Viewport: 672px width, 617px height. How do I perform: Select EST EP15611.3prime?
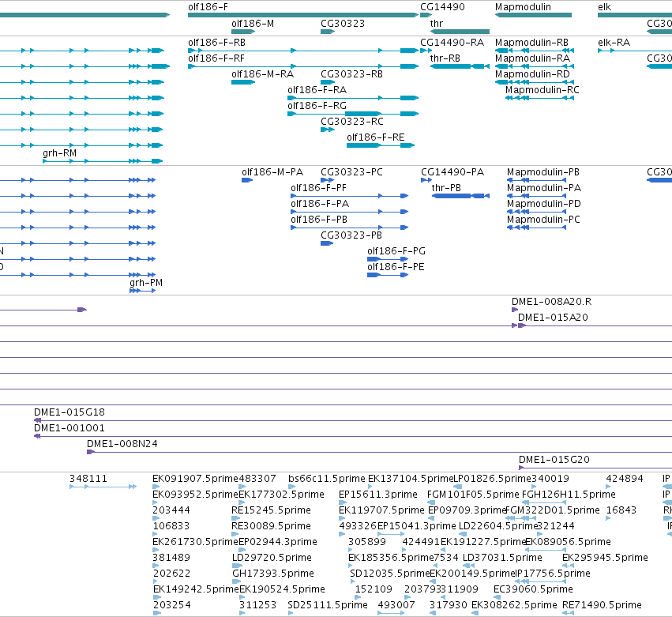(378, 495)
